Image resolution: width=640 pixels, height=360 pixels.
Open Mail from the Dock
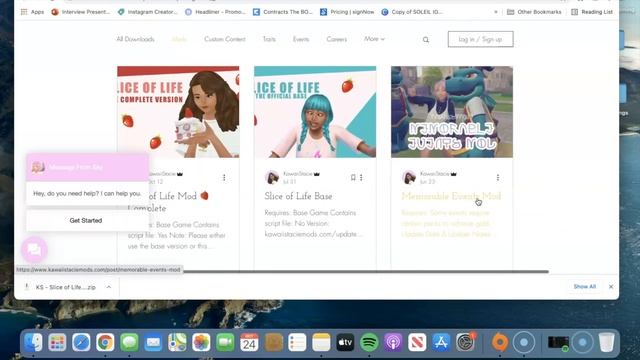pos(153,342)
